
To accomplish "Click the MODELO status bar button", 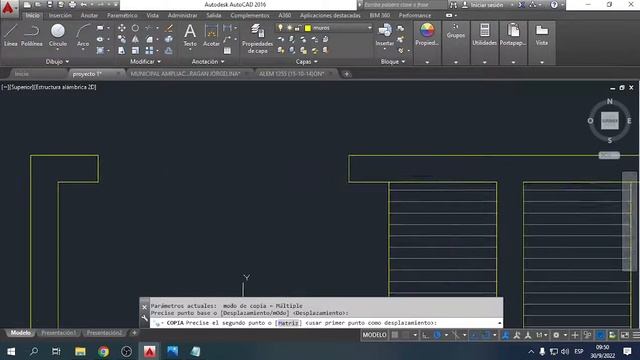I will (x=374, y=335).
